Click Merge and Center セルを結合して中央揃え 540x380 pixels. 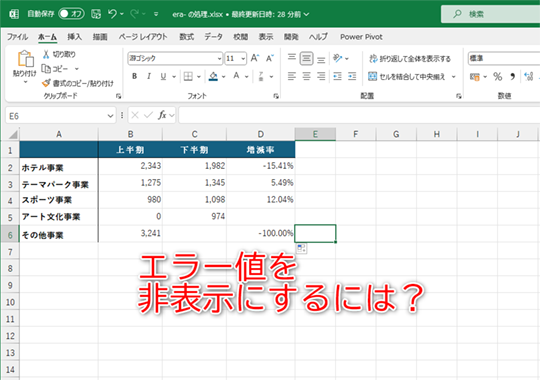click(x=407, y=76)
